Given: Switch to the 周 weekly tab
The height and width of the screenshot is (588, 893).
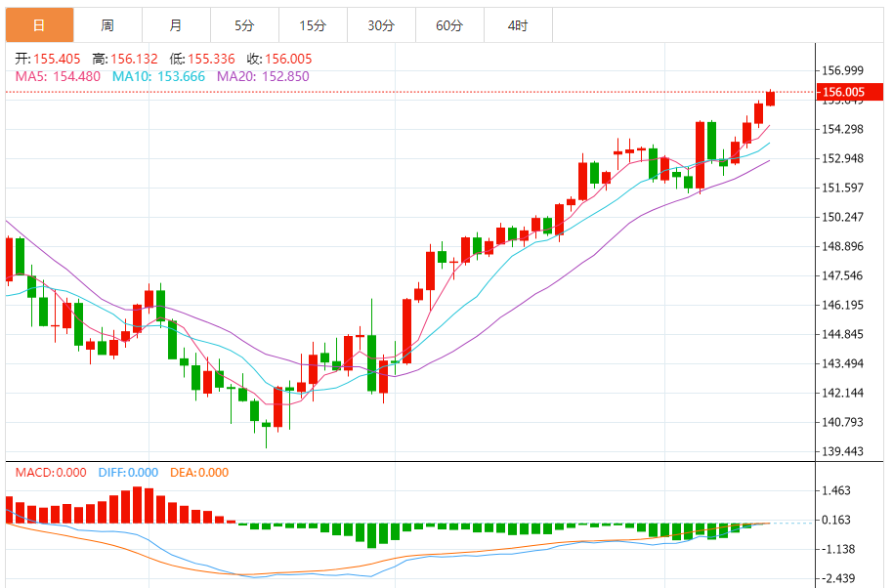Looking at the screenshot, I should pos(107,25).
